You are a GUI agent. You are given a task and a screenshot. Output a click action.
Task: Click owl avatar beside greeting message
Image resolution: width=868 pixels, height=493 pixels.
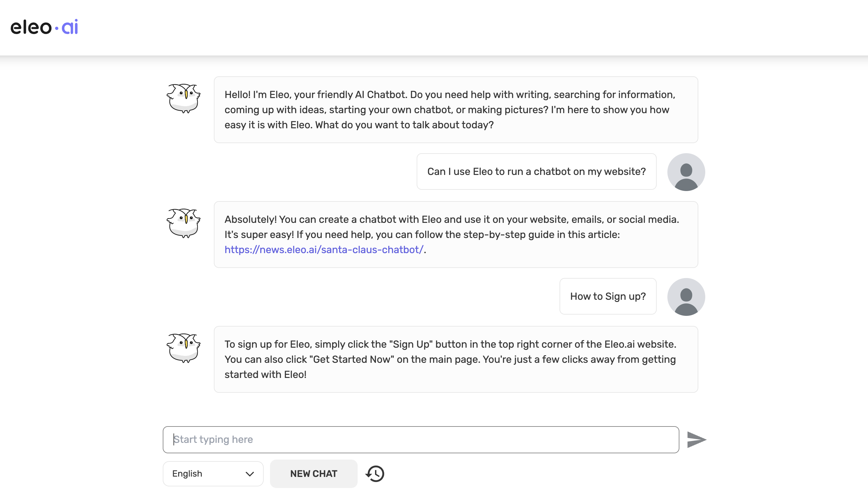[x=184, y=98]
